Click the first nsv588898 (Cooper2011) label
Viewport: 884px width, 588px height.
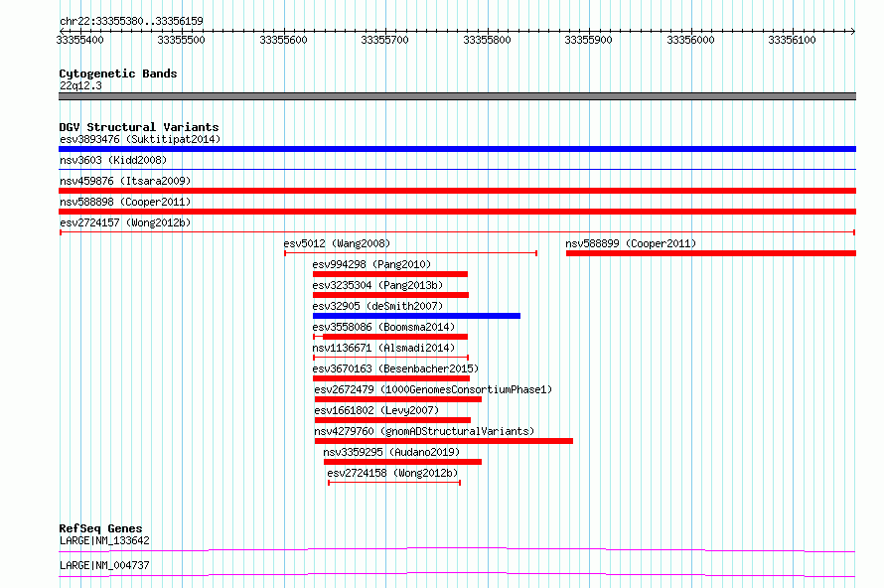(x=125, y=202)
